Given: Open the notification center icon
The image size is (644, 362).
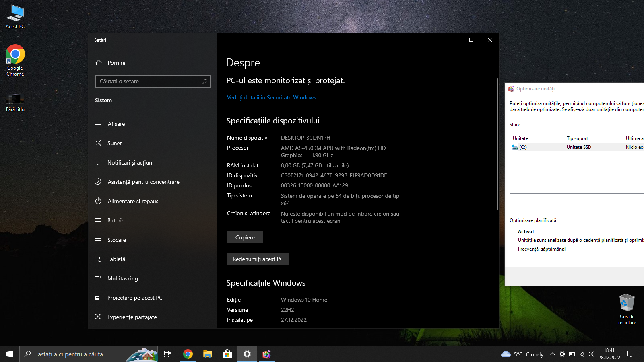Looking at the screenshot, I should pyautogui.click(x=631, y=354).
